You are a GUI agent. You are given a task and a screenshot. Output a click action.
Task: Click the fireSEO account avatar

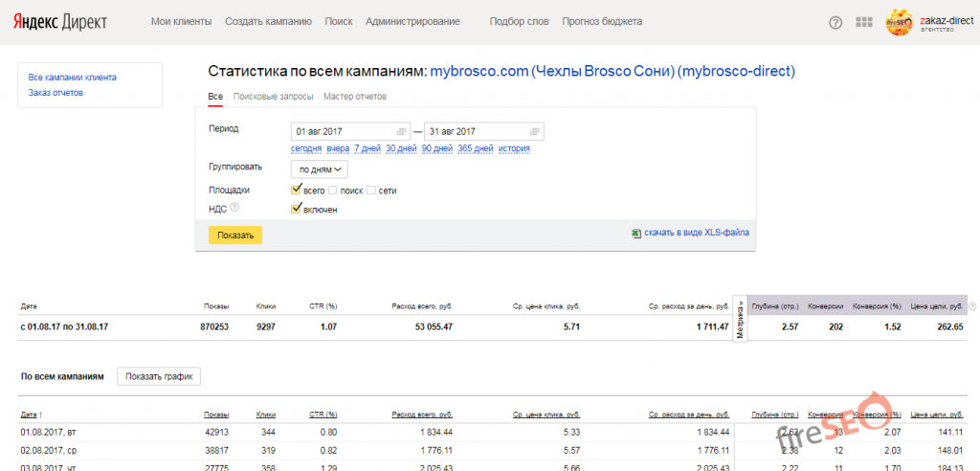[900, 22]
